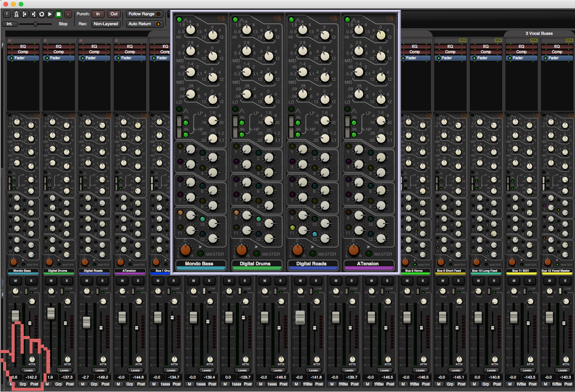This screenshot has width=575, height=392.
Task: Select Comp processor in Digital Drums processor box
Action: pyautogui.click(x=59, y=52)
